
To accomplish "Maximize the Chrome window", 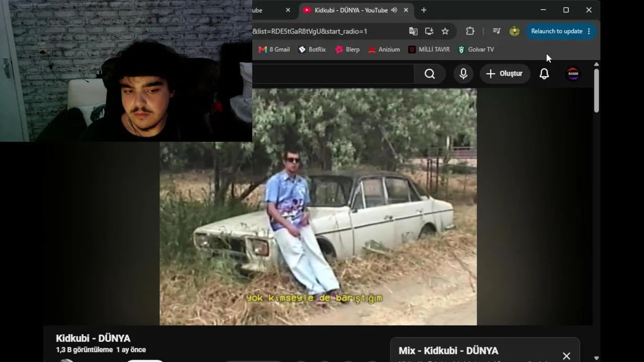I will (566, 10).
